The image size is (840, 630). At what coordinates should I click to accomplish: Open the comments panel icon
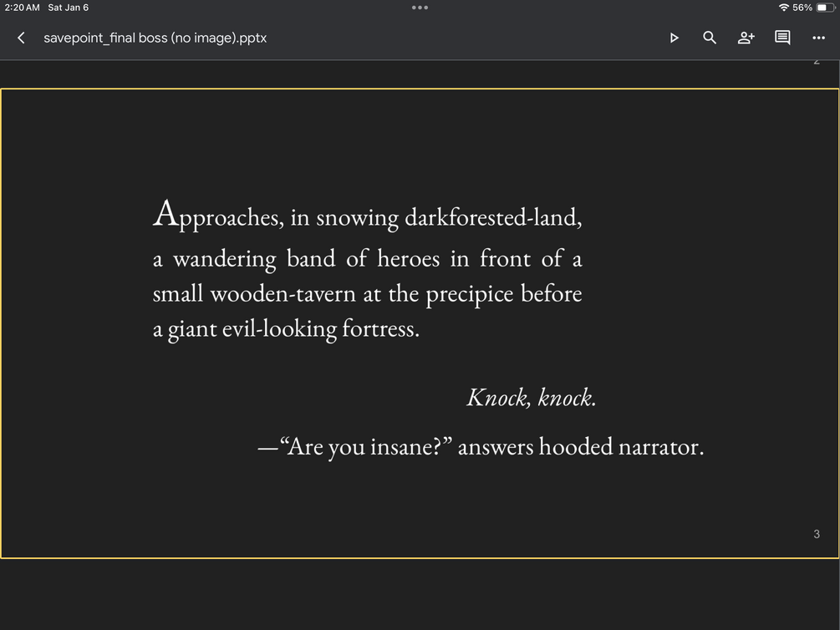782,38
